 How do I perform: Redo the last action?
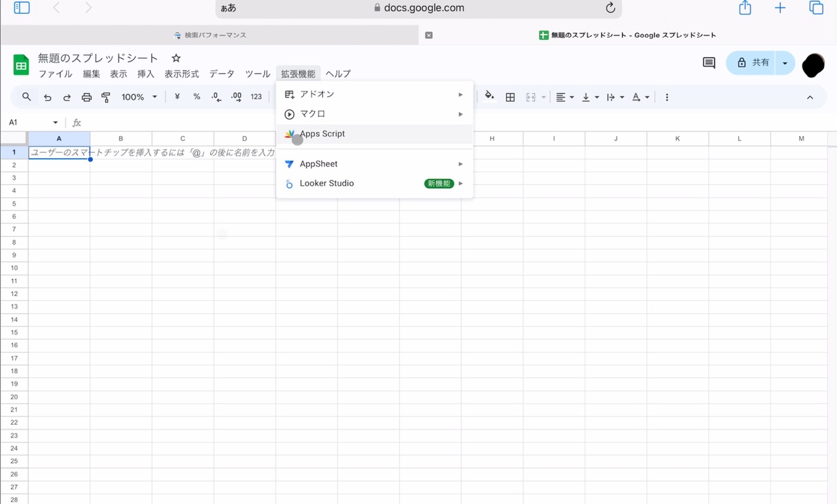67,97
